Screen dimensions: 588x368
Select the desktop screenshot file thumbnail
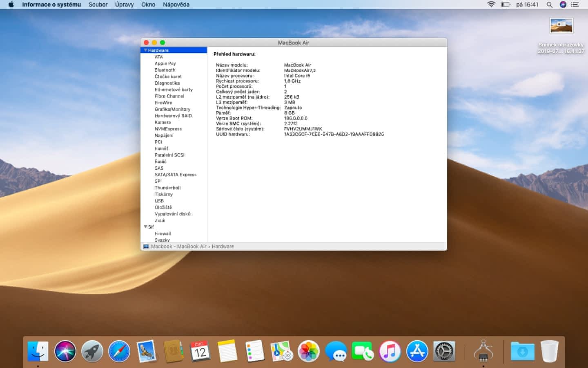pos(561,26)
